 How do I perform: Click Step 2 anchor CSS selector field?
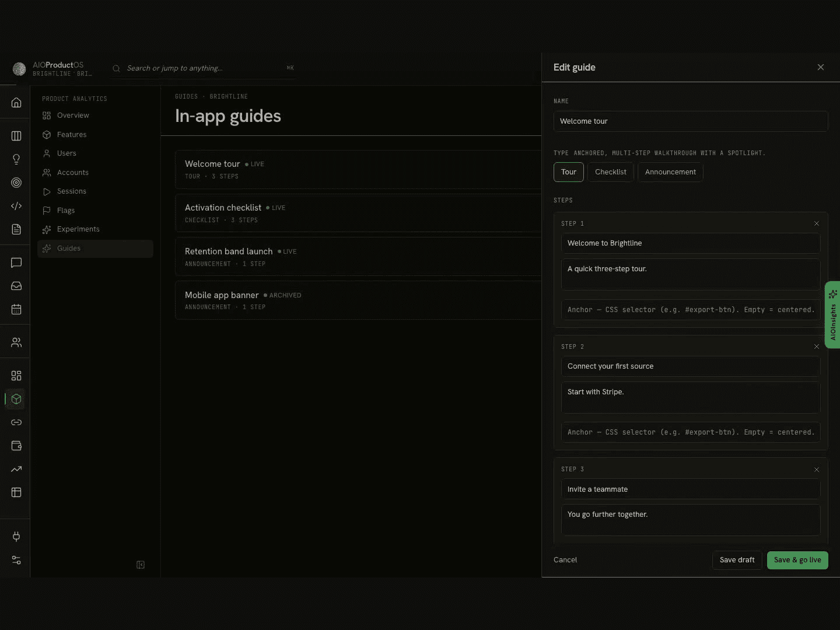click(691, 432)
